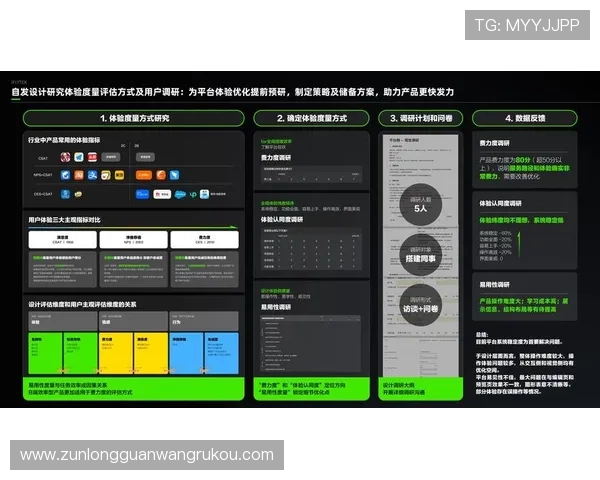Click the second yellow block in dimensions chart
Screen dimensions: 600x480
151,353
